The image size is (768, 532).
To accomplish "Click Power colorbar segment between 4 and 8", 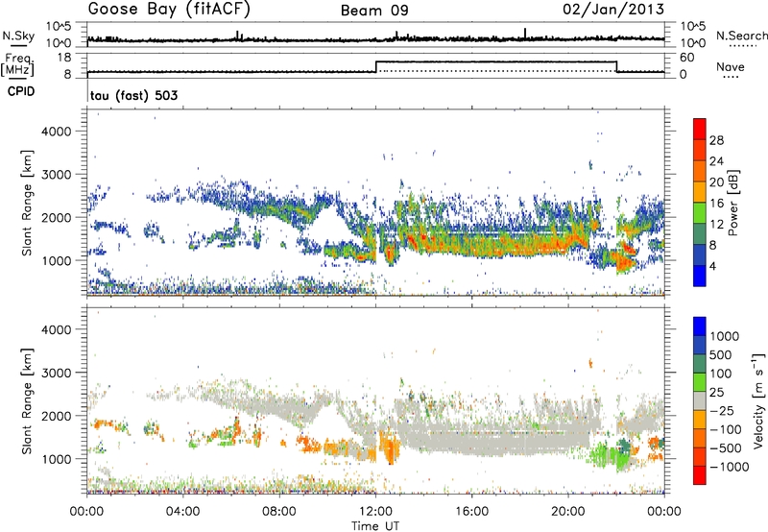I will click(x=700, y=255).
